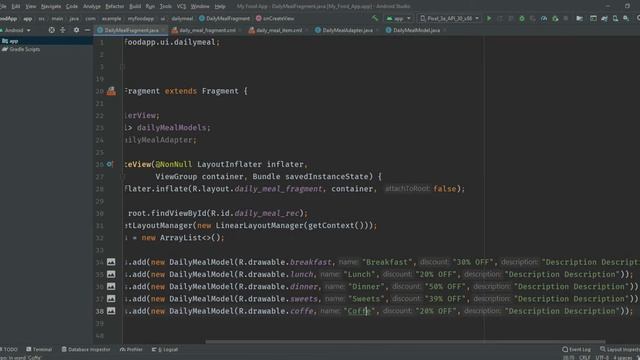Open the Terminal tool window
The image size is (640, 360).
click(x=39, y=349)
